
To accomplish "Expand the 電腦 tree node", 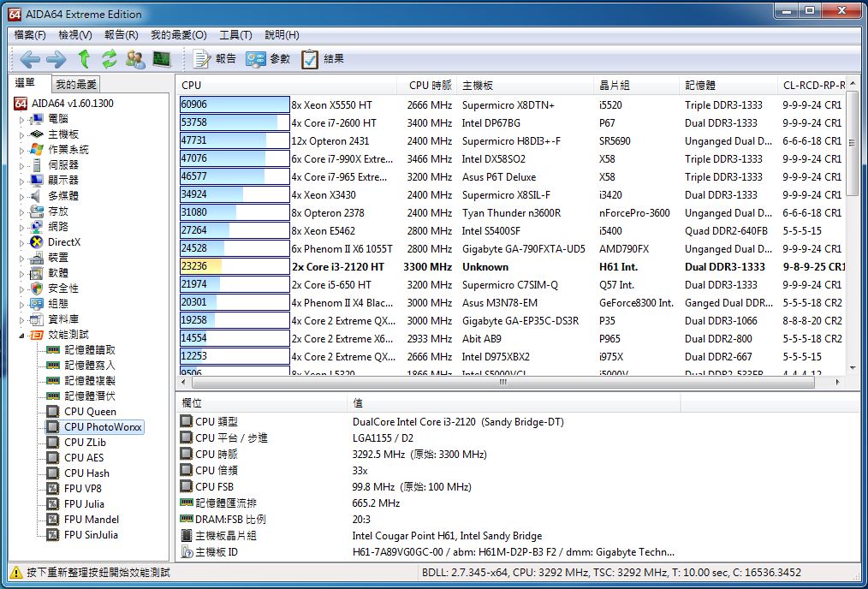I will 22,119.
